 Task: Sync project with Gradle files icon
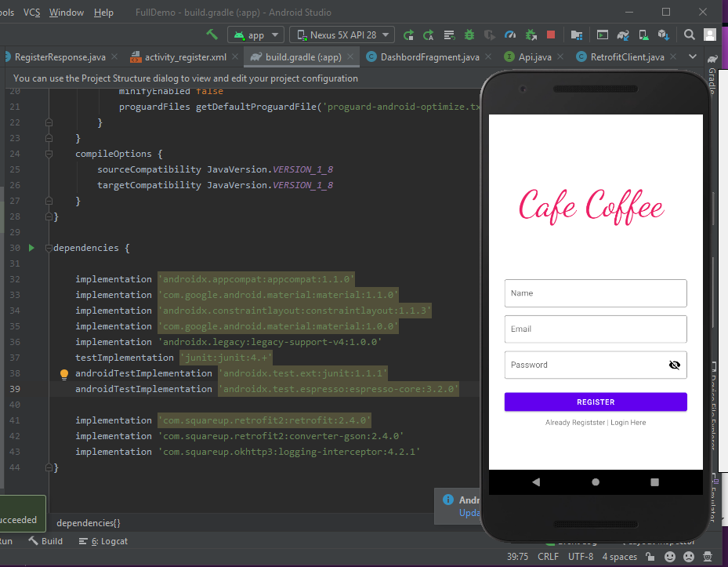pos(623,35)
